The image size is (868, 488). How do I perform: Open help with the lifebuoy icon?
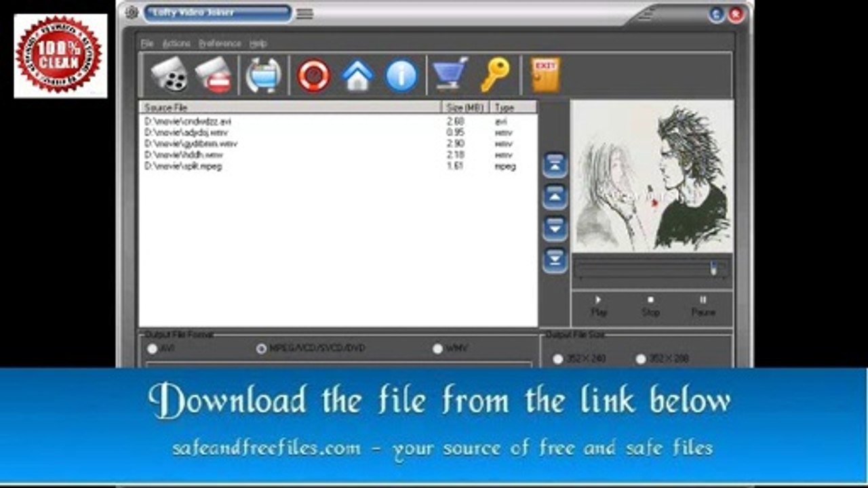[x=313, y=75]
